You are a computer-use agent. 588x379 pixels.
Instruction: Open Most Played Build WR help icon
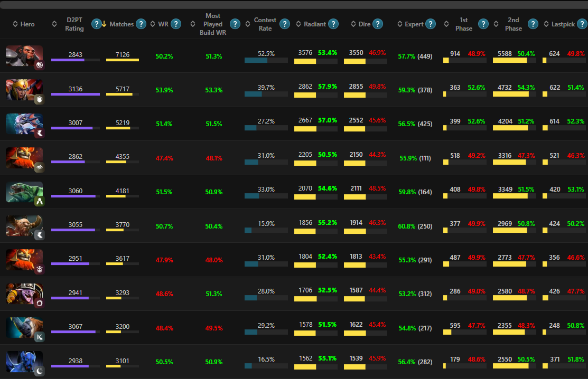coord(235,24)
